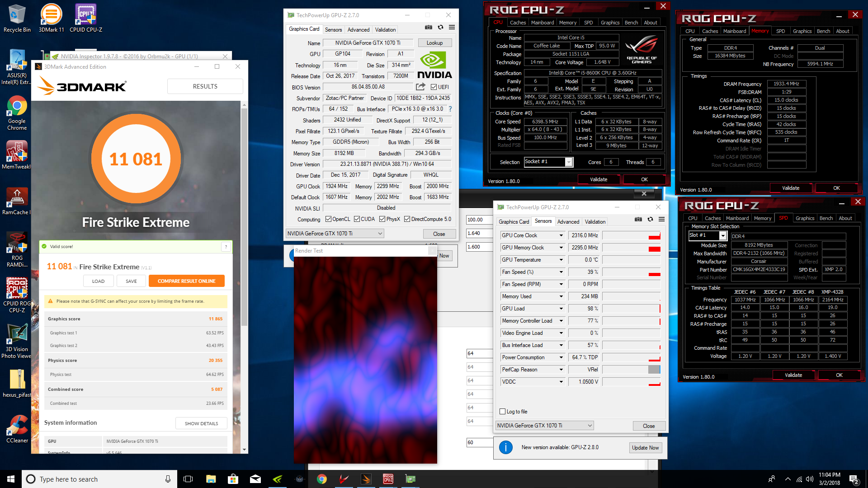Open the hamburger menu in the GPU-Z Sensors window
Image resolution: width=868 pixels, height=488 pixels.
tap(661, 220)
